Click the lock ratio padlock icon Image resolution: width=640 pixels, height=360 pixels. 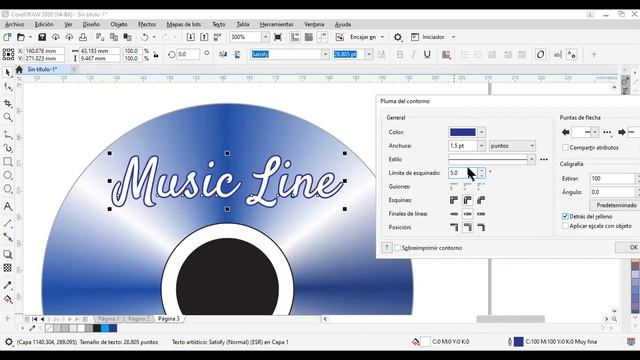click(x=156, y=54)
